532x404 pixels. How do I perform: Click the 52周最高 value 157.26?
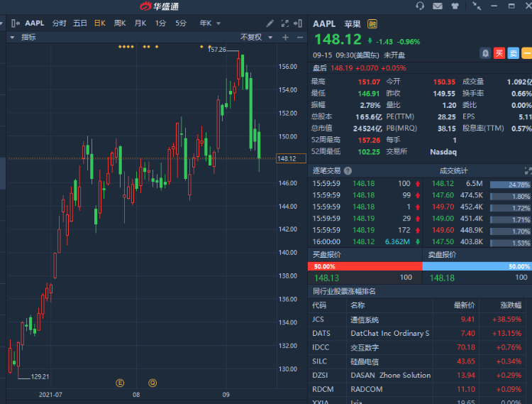[369, 140]
